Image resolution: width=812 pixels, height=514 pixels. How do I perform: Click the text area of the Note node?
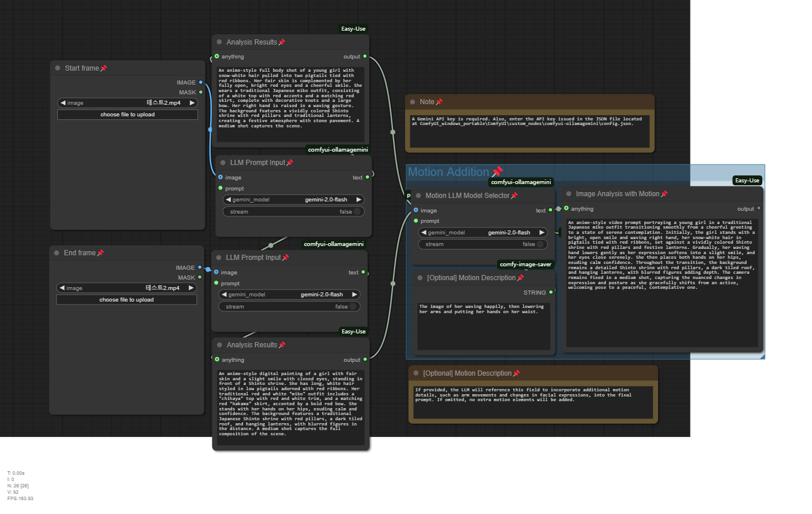point(530,131)
